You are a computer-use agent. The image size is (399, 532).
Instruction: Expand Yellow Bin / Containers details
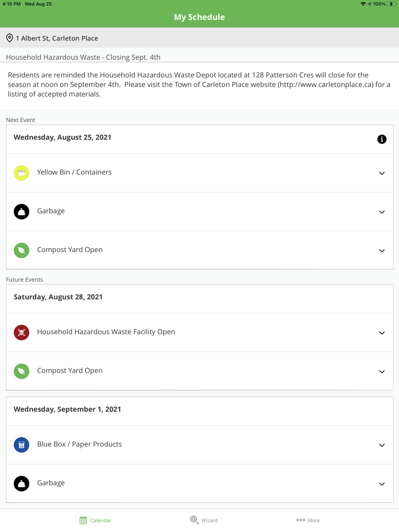[x=382, y=173]
